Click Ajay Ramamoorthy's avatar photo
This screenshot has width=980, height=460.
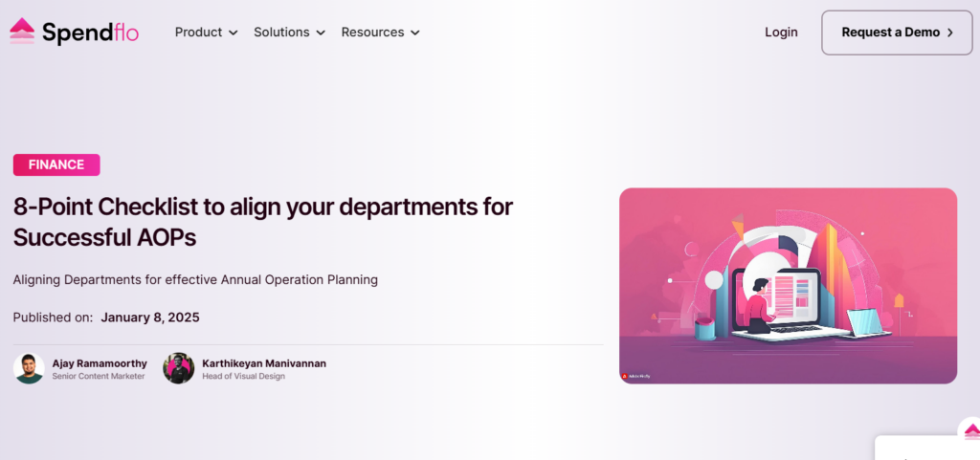[29, 368]
